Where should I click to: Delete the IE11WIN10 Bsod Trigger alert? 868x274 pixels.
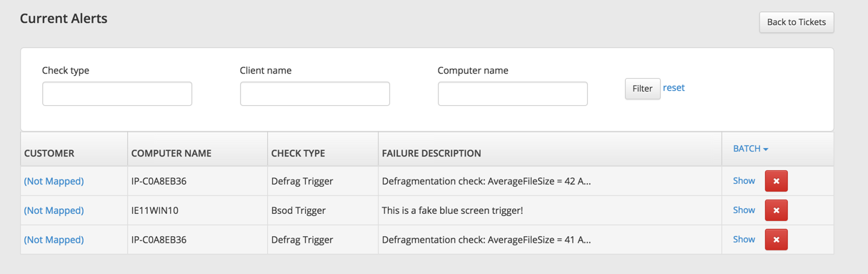point(776,210)
